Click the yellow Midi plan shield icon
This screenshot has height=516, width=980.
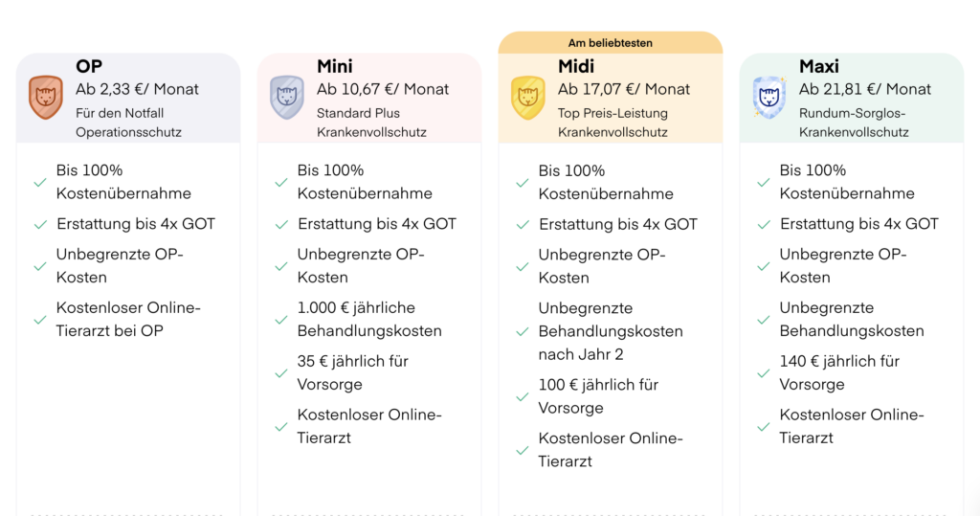[x=528, y=98]
